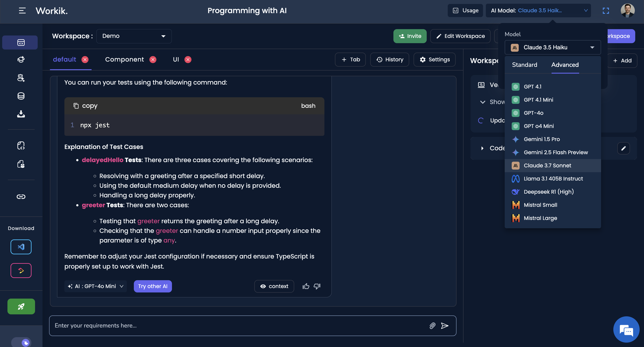Send the message with the arrow icon
644x347 pixels.
click(x=445, y=326)
